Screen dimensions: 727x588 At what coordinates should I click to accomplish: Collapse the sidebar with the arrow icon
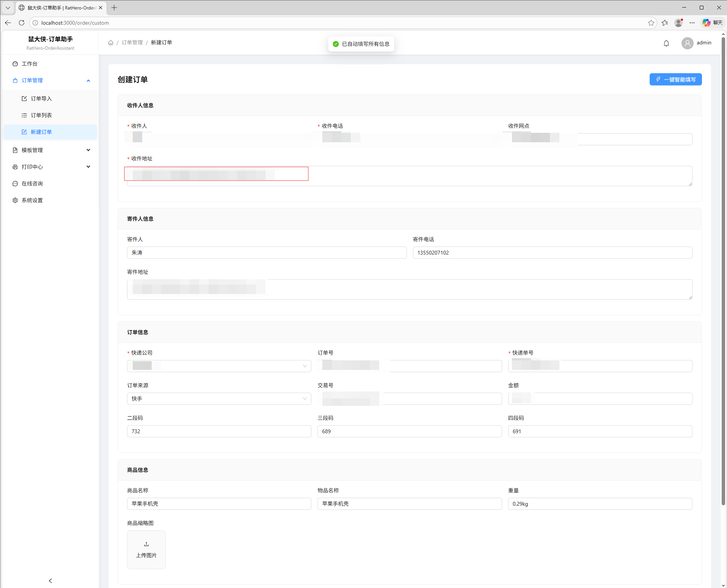point(50,580)
